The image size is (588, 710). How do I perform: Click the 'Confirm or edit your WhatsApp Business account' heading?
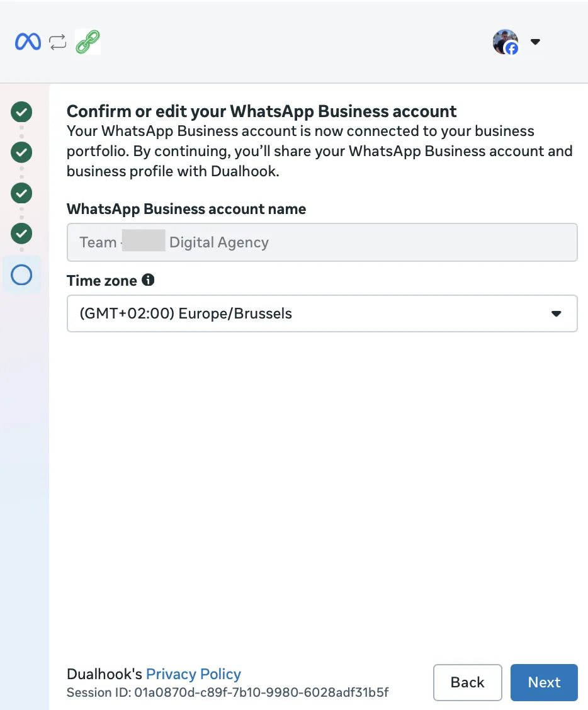(x=261, y=111)
